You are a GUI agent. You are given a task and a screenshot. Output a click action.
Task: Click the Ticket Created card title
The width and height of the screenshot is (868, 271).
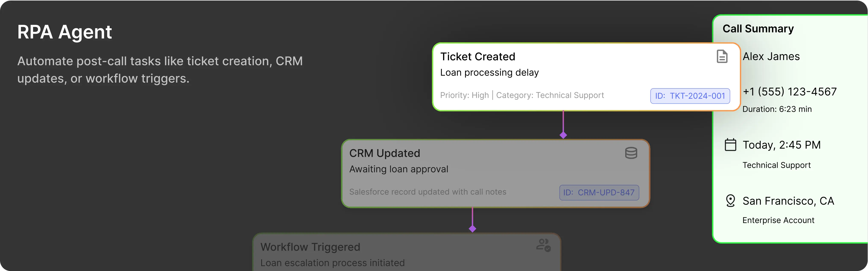coord(477,57)
